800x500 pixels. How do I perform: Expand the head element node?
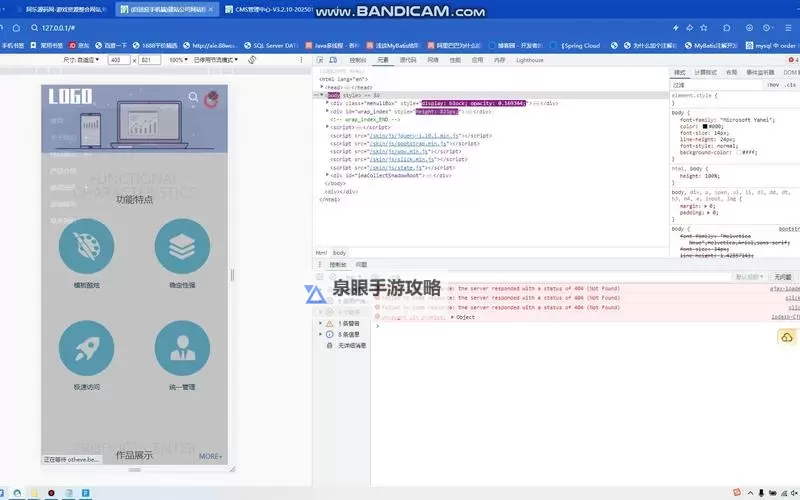pyautogui.click(x=321, y=87)
